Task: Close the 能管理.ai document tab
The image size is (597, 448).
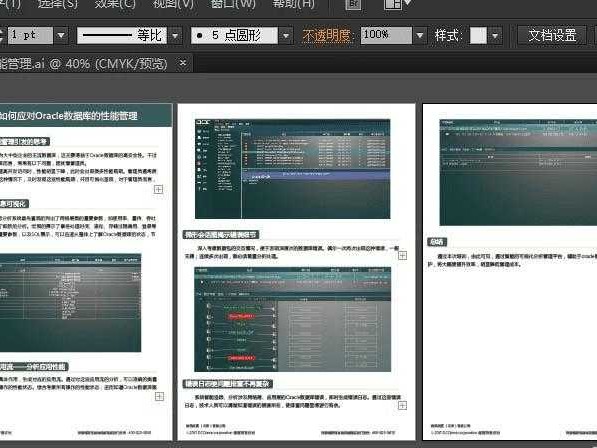Action: (183, 62)
